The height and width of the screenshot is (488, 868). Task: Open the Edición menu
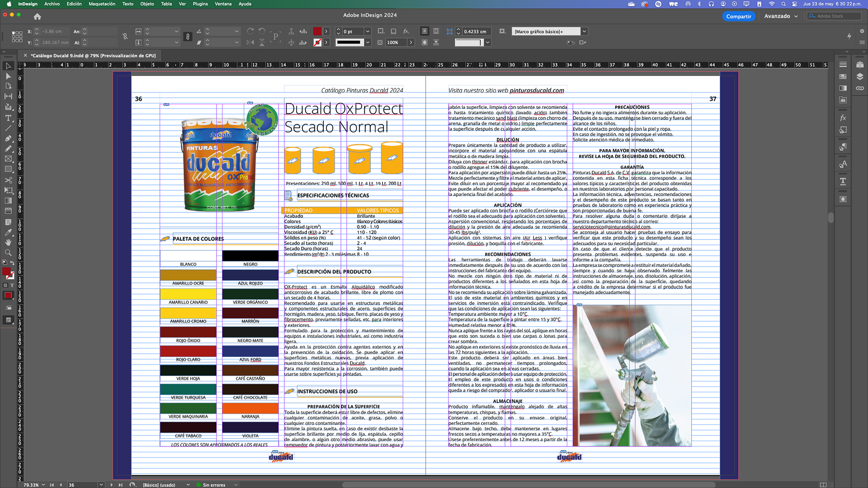tap(74, 4)
